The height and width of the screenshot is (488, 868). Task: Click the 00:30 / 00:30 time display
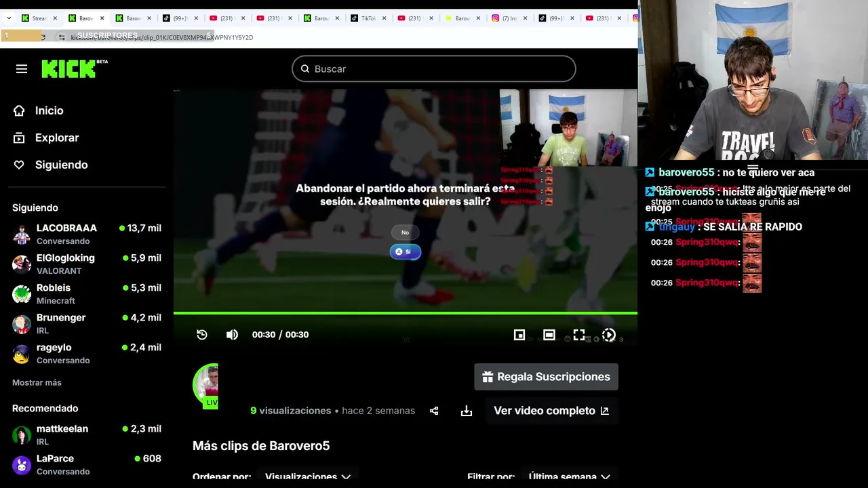point(280,334)
